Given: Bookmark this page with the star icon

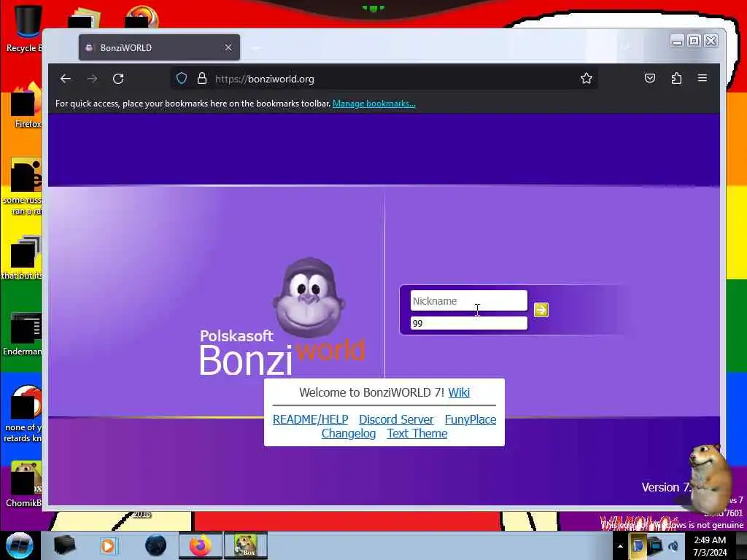Looking at the screenshot, I should point(587,78).
